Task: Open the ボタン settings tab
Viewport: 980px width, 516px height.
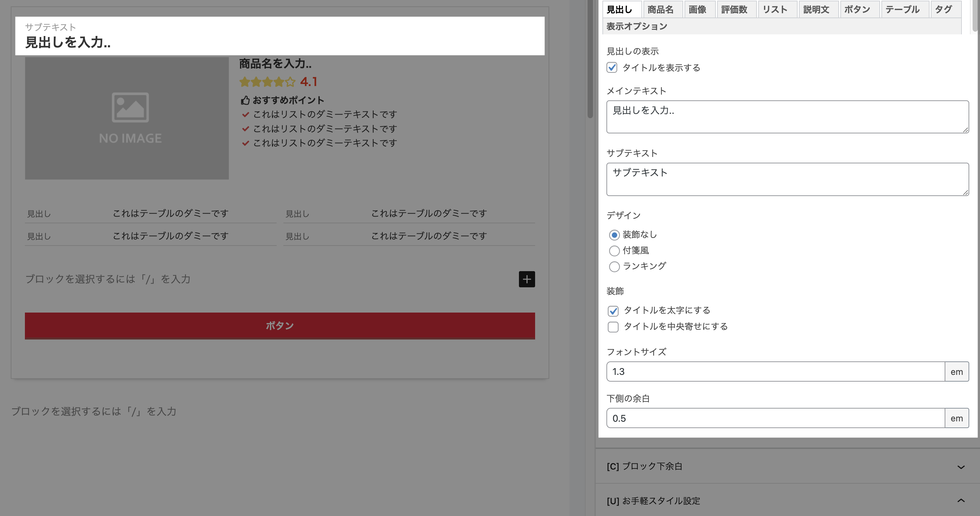Action: 860,9
